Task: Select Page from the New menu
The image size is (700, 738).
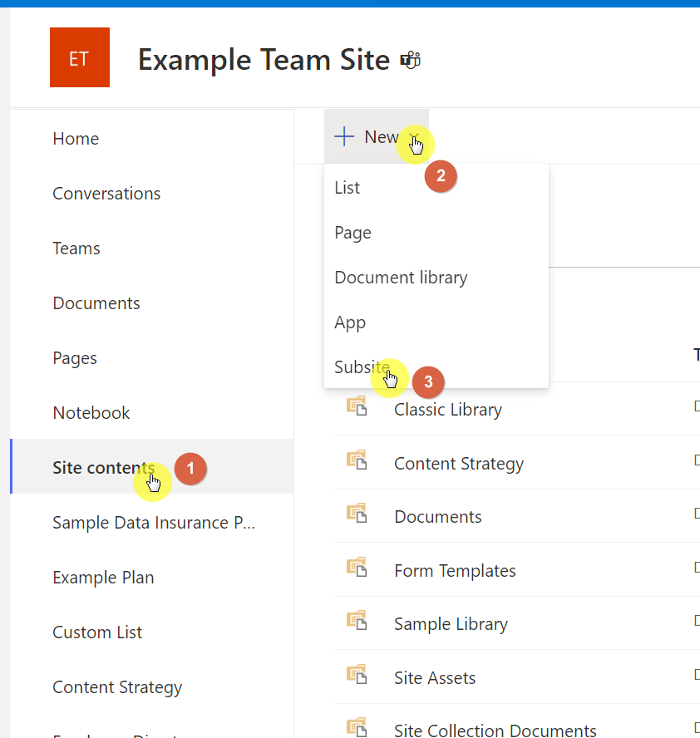Action: [x=436, y=233]
